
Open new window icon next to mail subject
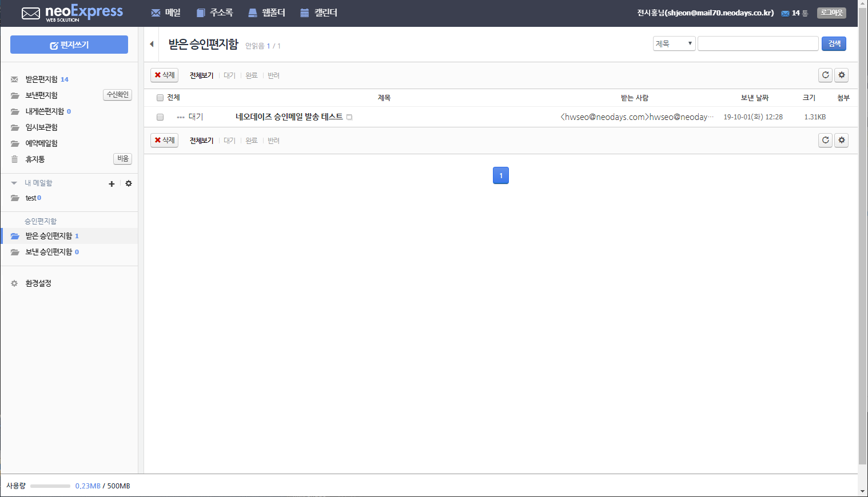click(x=349, y=117)
